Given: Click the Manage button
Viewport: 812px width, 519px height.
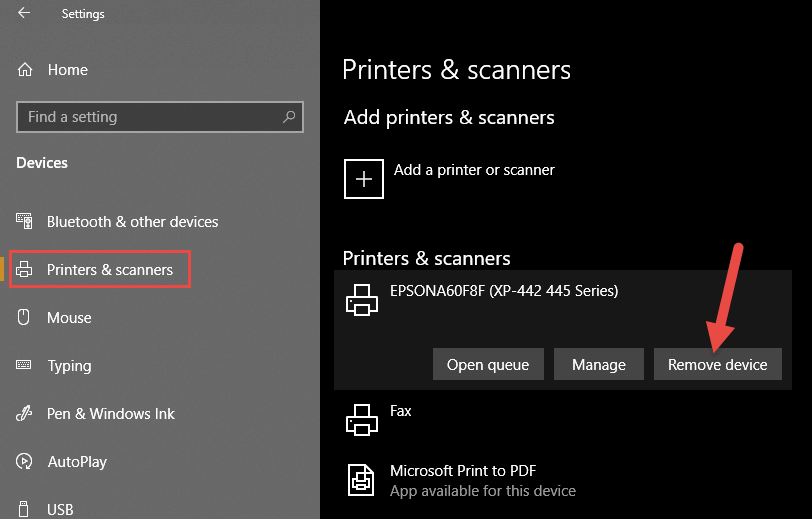Looking at the screenshot, I should coord(599,364).
